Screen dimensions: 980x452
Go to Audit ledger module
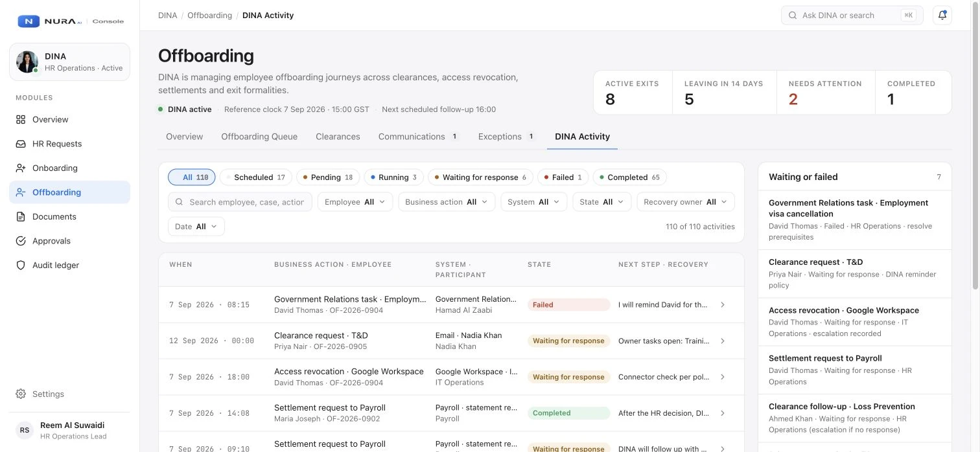coord(69,266)
